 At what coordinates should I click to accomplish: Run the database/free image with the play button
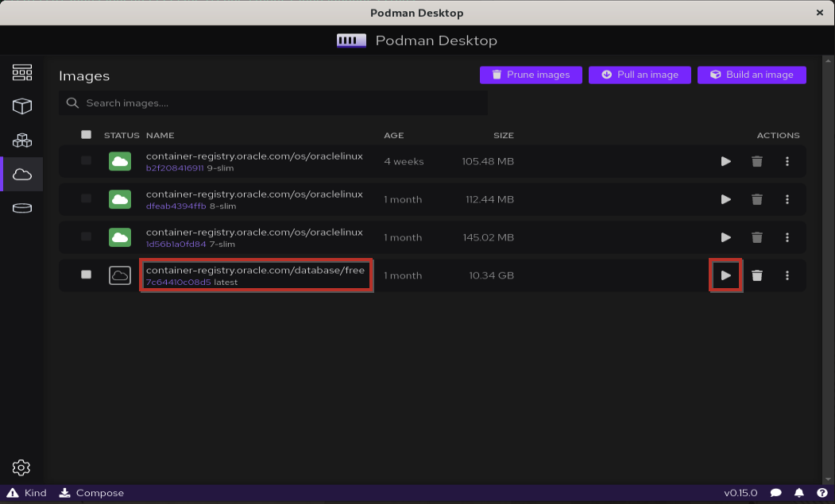[725, 275]
